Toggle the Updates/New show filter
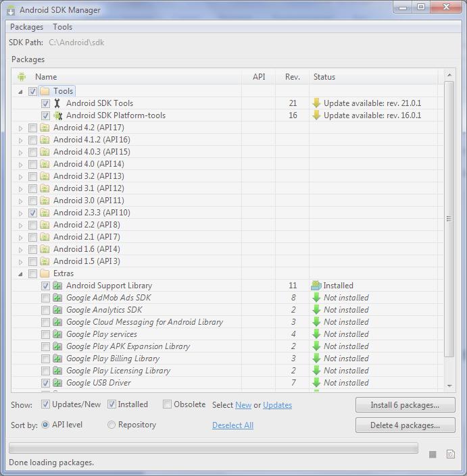This screenshot has width=467, height=476. tap(45, 404)
